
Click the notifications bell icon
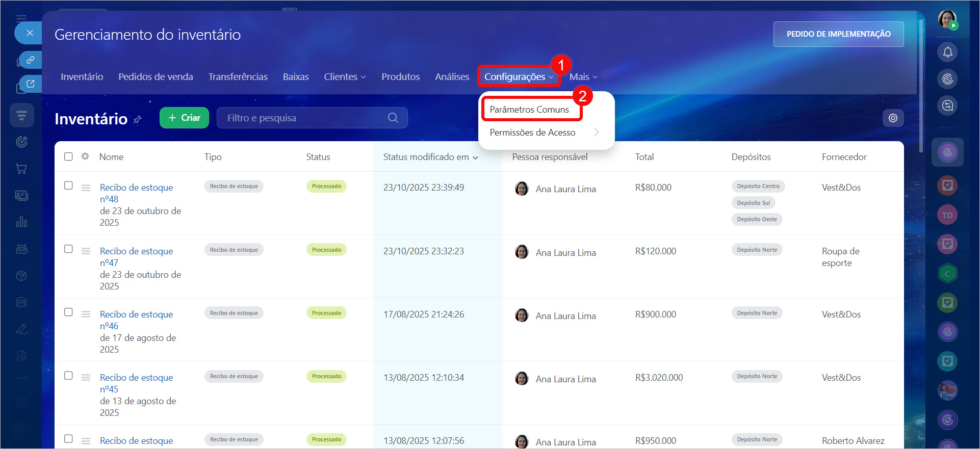[x=947, y=52]
